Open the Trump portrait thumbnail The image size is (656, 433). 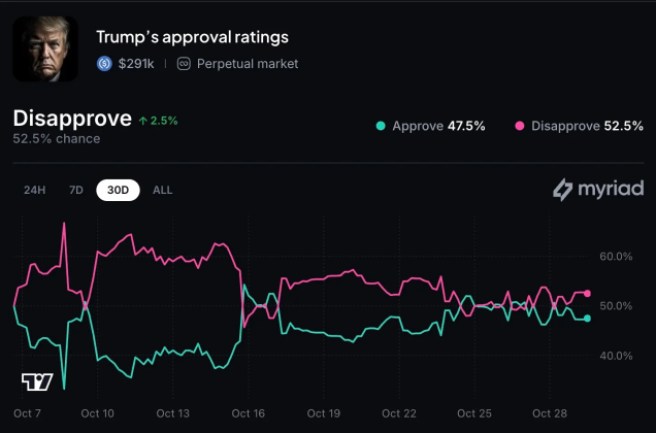(x=45, y=49)
